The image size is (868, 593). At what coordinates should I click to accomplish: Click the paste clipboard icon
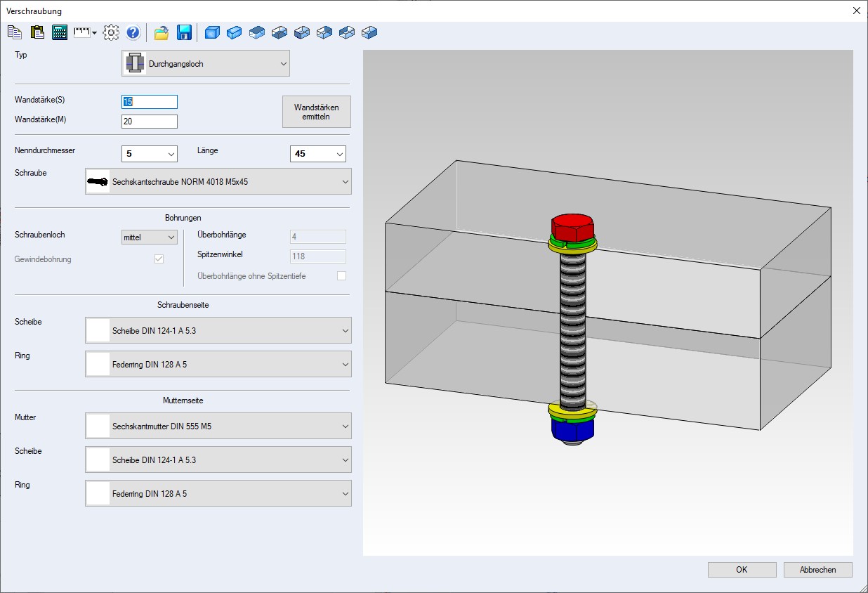pos(37,32)
